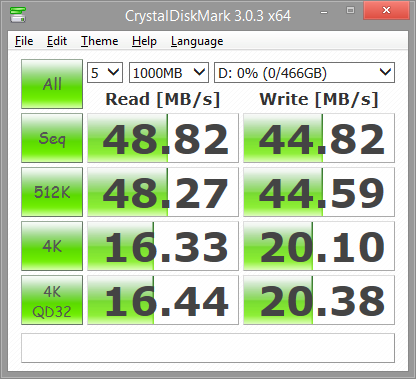The image size is (416, 379).
Task: Click the 4K read result 16.33
Action: click(x=163, y=246)
